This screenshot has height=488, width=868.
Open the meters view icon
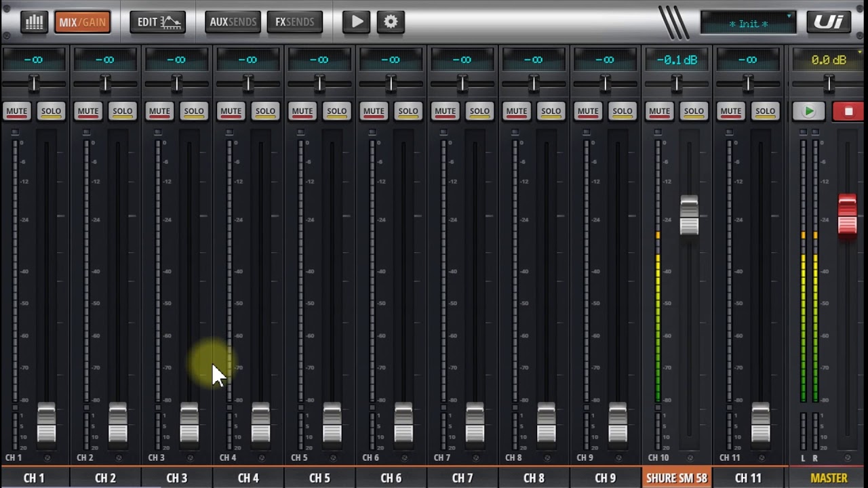point(34,22)
